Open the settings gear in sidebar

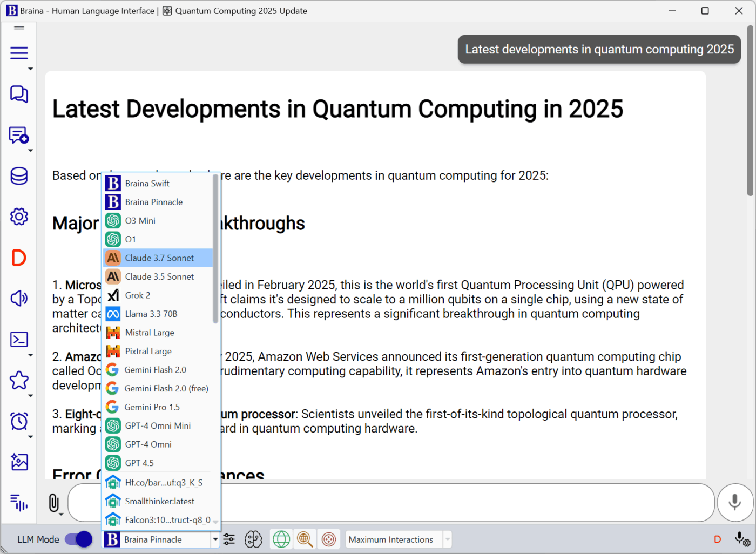(19, 217)
